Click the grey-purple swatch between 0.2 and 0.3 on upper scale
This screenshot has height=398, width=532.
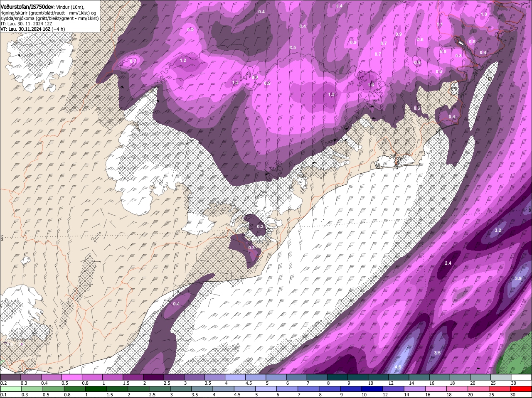click(x=10, y=377)
